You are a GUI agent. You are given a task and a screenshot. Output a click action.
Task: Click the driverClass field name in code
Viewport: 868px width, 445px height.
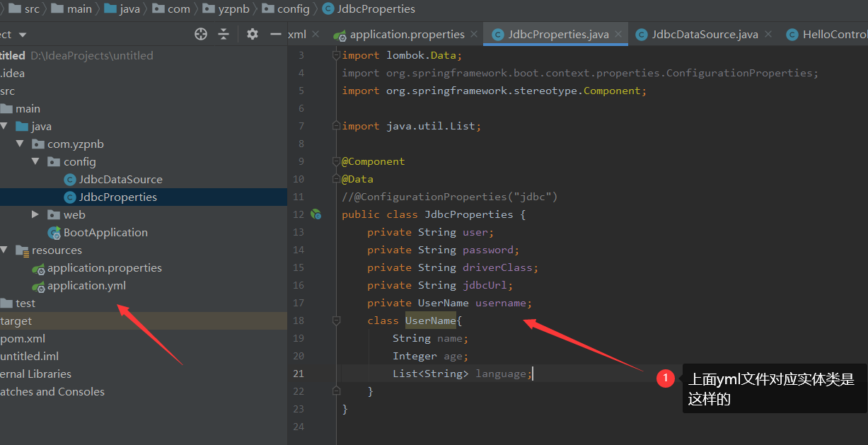coord(498,267)
